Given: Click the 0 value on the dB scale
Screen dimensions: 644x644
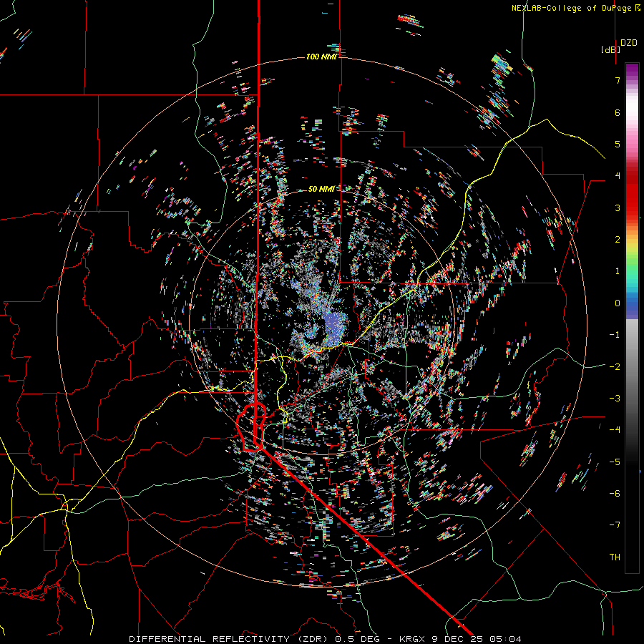Looking at the screenshot, I should [618, 303].
